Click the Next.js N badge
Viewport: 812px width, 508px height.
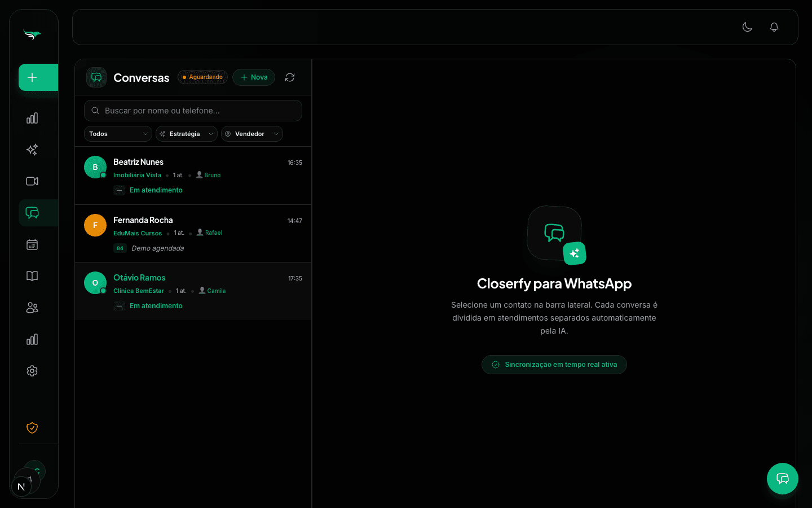pos(21,487)
